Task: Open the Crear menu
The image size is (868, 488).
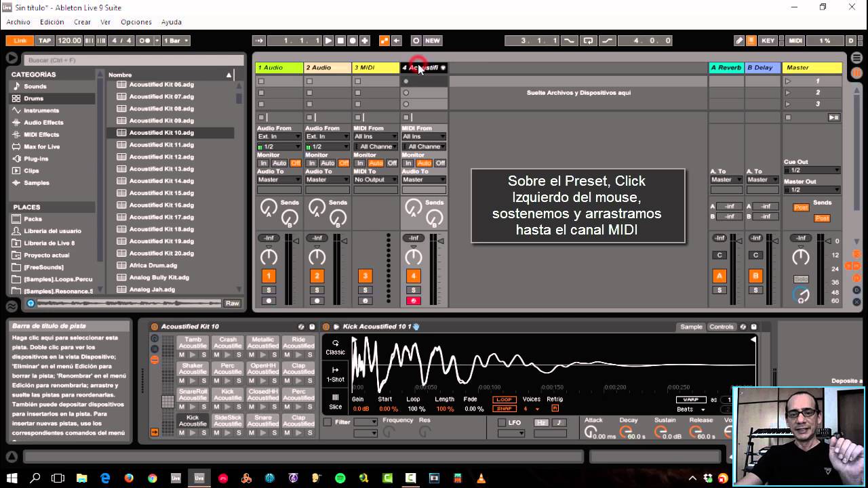Action: (82, 22)
